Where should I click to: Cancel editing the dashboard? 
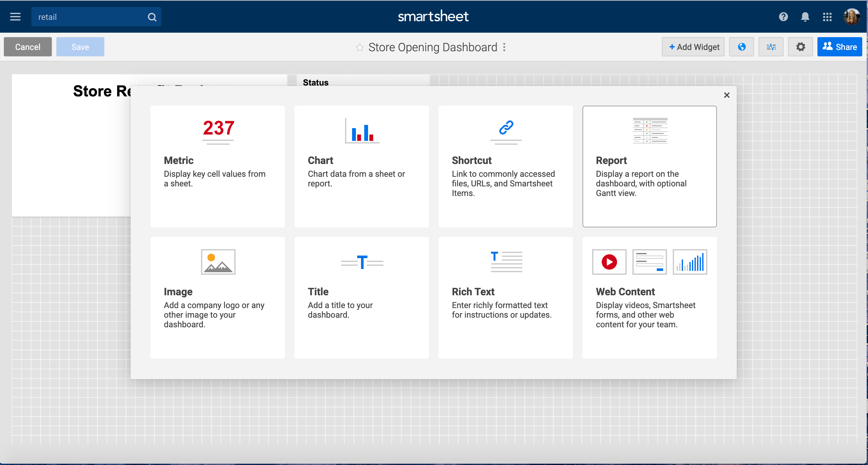[28, 46]
